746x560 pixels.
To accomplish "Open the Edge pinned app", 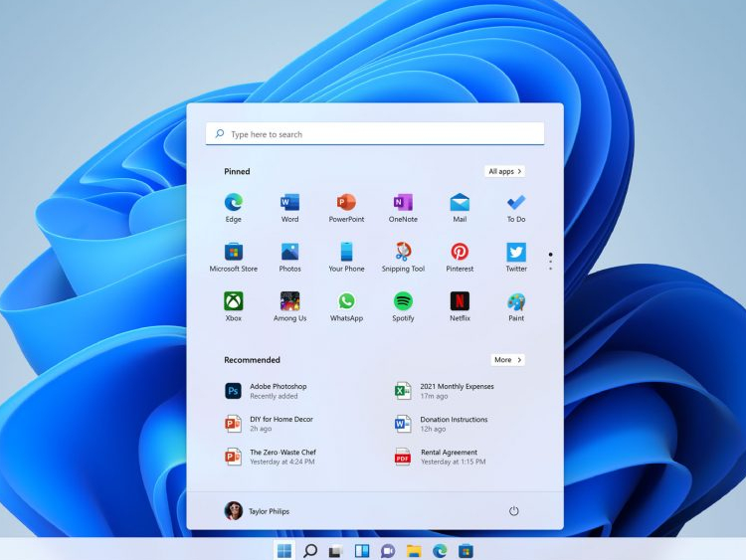I will tap(233, 208).
